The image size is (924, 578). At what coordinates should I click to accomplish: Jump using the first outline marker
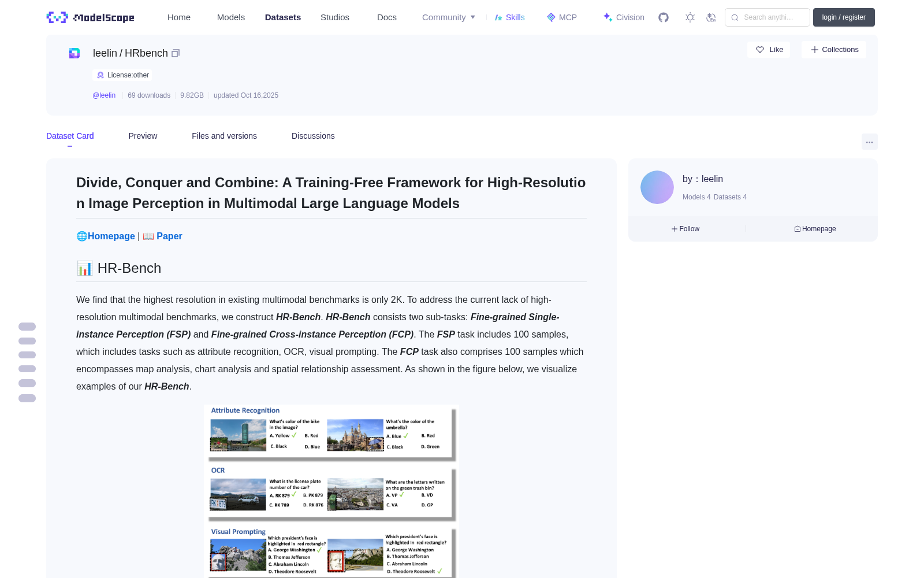click(x=27, y=327)
